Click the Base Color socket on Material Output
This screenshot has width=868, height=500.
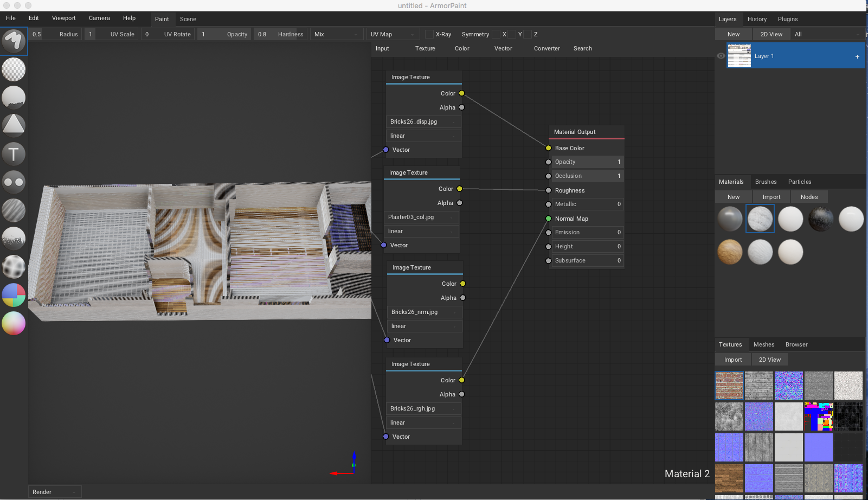point(548,148)
